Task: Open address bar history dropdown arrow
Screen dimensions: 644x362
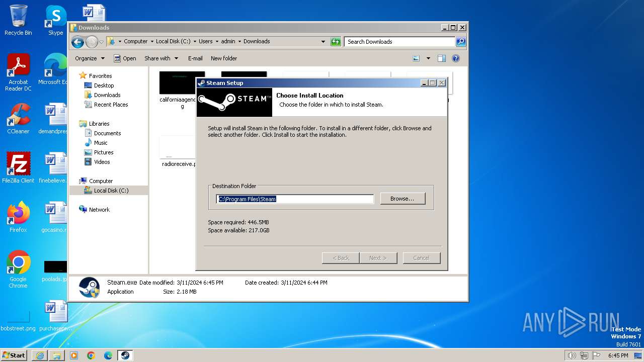Action: [323, 42]
